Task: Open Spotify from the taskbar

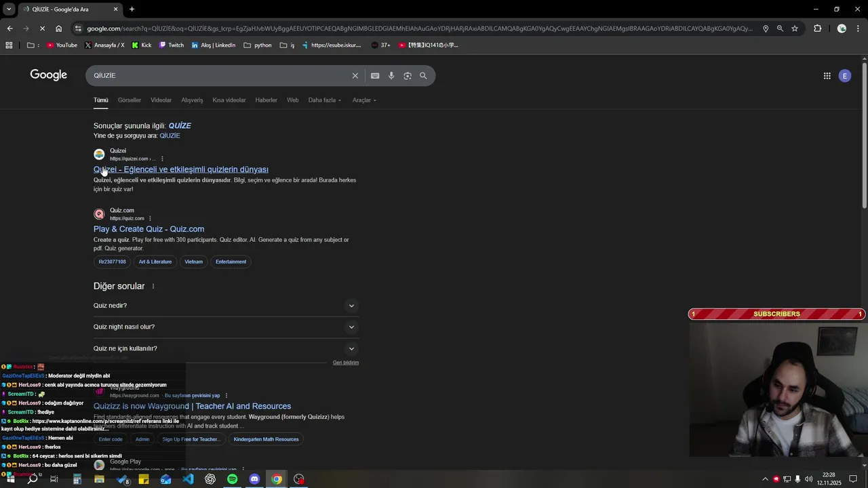Action: (232, 479)
